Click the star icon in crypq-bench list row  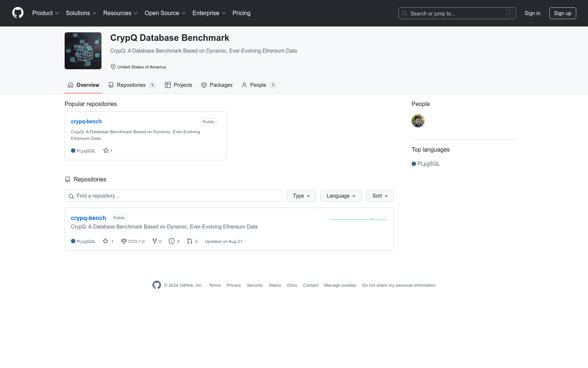[x=105, y=241]
